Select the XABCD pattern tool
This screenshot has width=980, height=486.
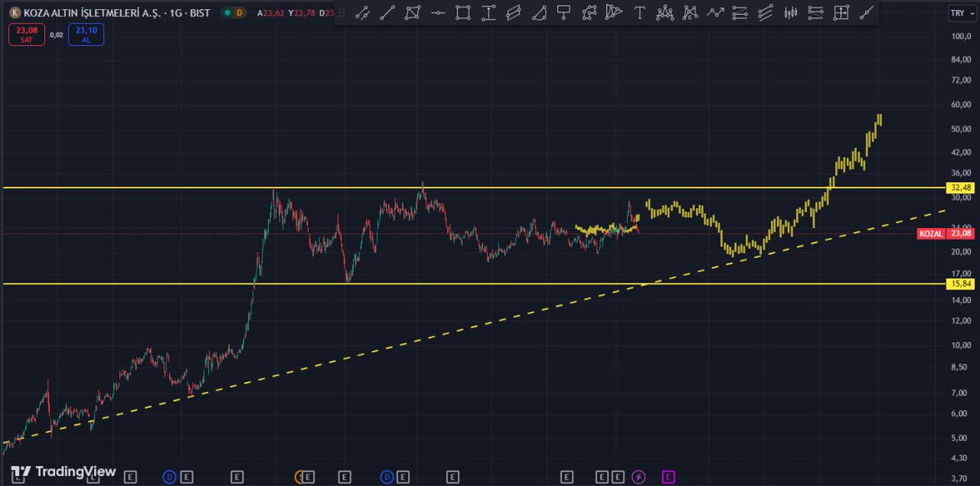[x=690, y=12]
